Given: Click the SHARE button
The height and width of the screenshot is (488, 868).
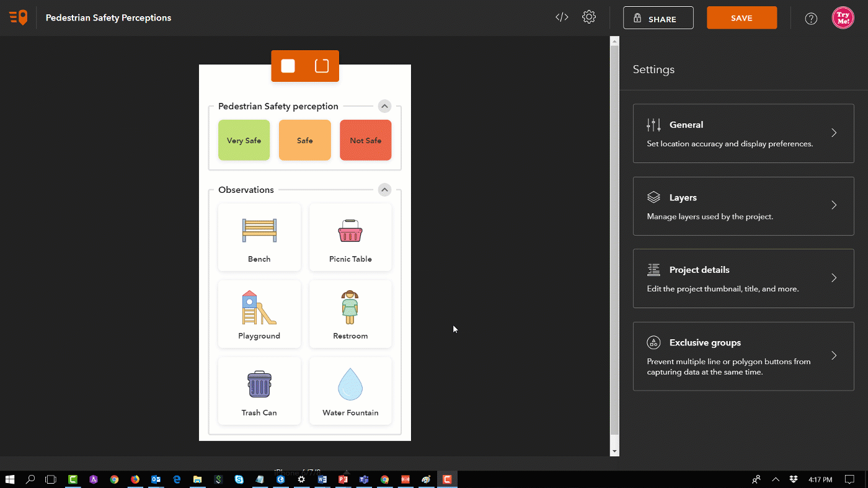Looking at the screenshot, I should click(x=658, y=18).
